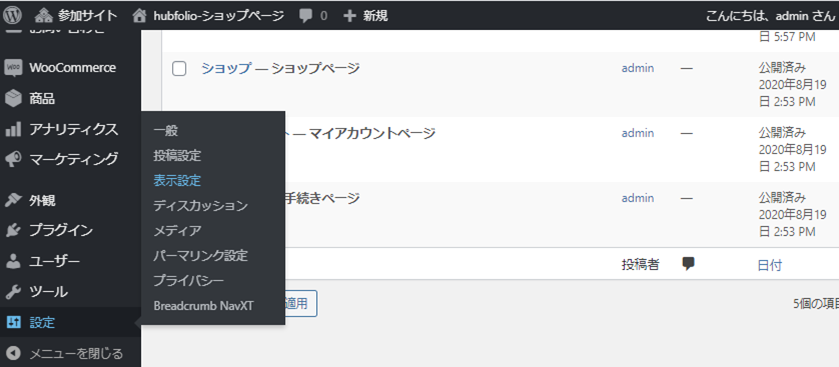Click the 5個の項目 item count text
Image resolution: width=839 pixels, height=367 pixels.
[x=815, y=303]
